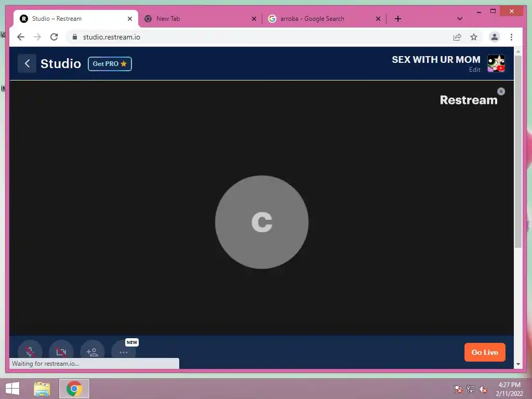Image resolution: width=532 pixels, height=399 pixels.
Task: Invite a guest with the add person icon
Action: click(92, 352)
